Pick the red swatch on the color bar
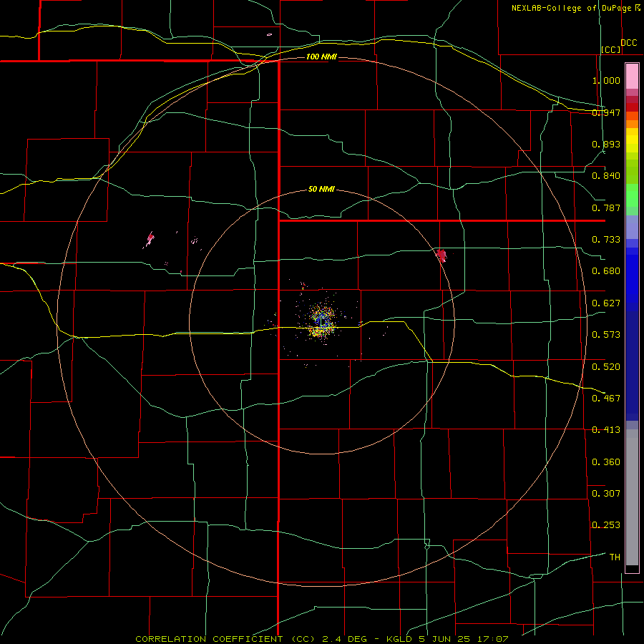The image size is (644, 644). (x=632, y=107)
